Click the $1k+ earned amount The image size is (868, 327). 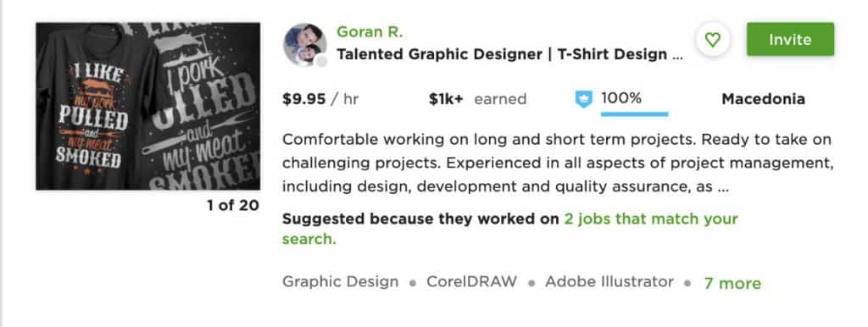[x=477, y=99]
